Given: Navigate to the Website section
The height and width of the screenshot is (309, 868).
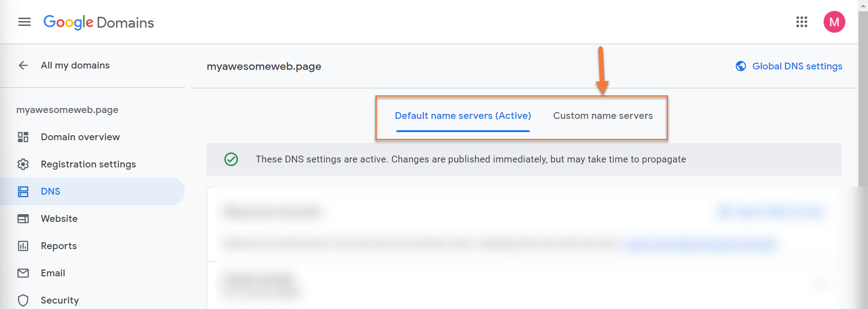Looking at the screenshot, I should click(x=59, y=219).
